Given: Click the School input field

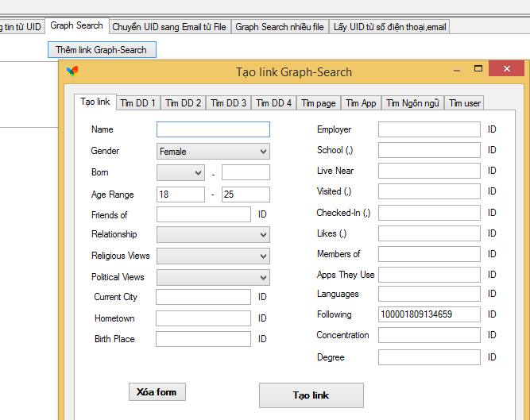Looking at the screenshot, I should point(429,150).
